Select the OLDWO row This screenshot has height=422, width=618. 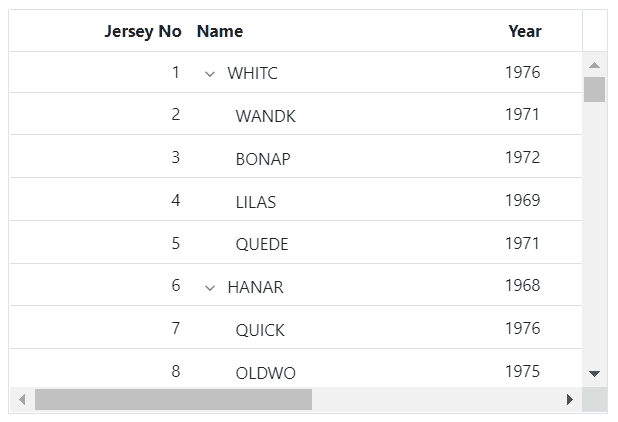click(x=265, y=373)
